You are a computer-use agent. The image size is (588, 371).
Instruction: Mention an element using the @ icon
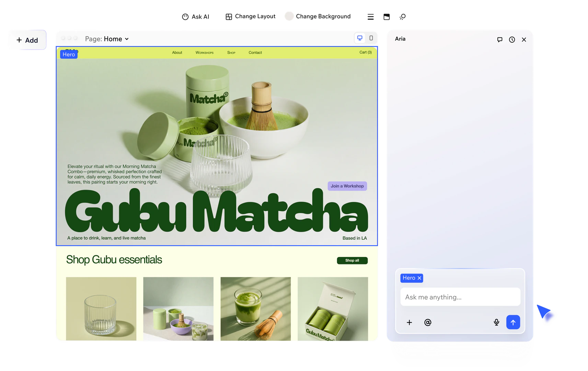(x=428, y=322)
